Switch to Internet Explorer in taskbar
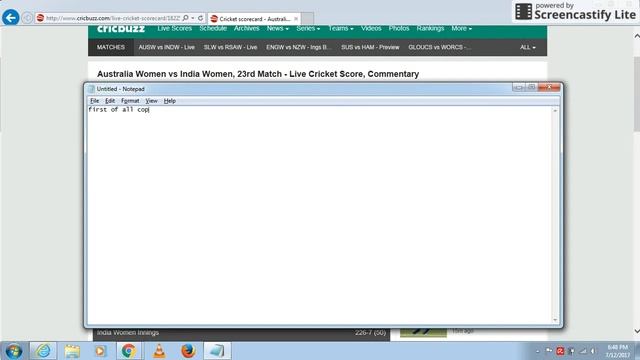640x360 pixels. [x=43, y=351]
